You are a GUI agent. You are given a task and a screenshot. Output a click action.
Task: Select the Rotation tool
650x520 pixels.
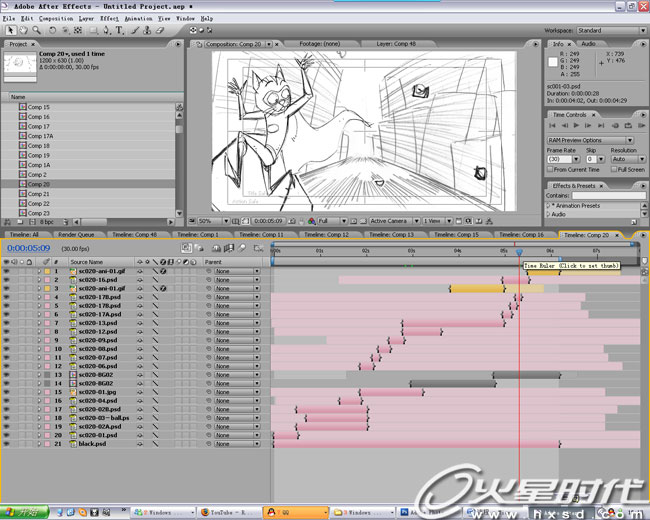pos(52,30)
